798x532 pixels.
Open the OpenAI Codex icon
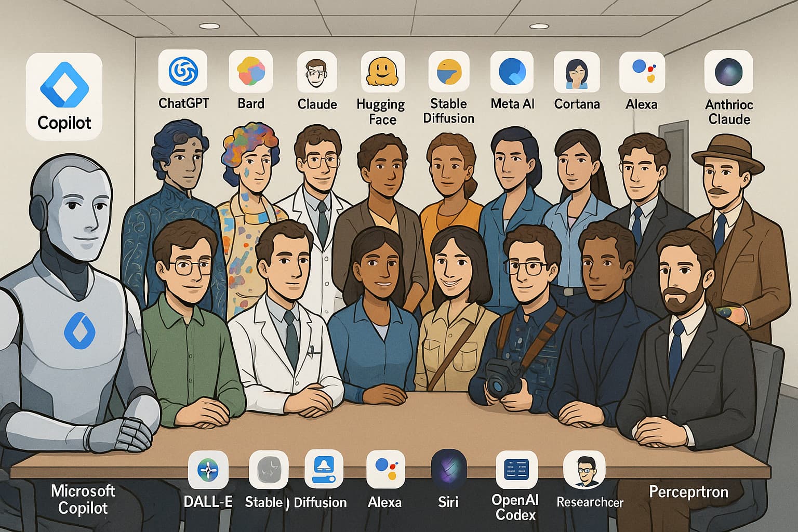516,470
